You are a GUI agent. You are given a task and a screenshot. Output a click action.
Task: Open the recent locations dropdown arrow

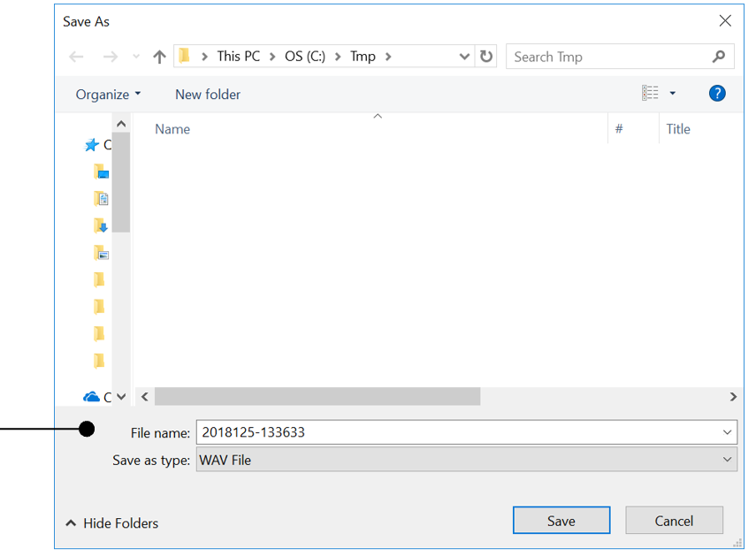click(x=136, y=57)
